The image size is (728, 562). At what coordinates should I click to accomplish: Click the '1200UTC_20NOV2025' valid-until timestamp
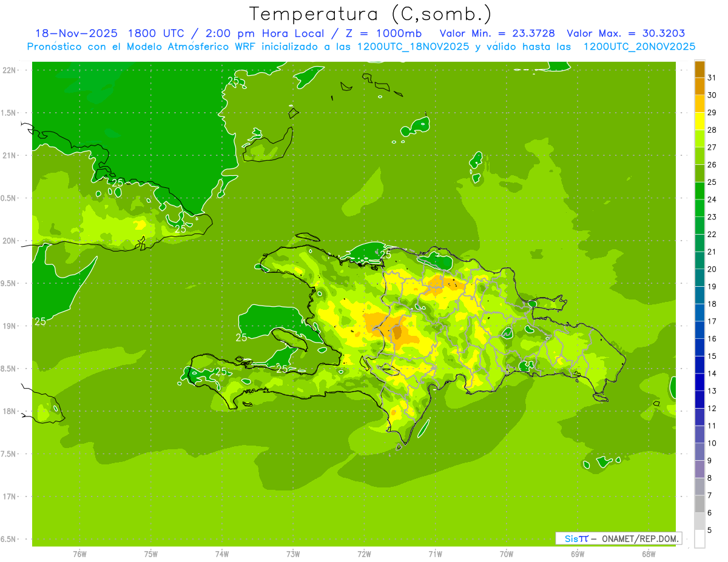pyautogui.click(x=639, y=47)
